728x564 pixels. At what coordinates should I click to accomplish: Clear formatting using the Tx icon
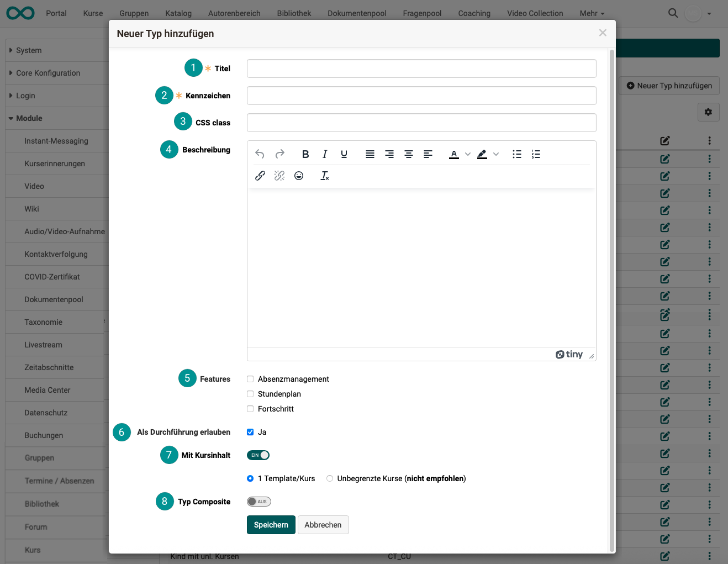coord(325,176)
